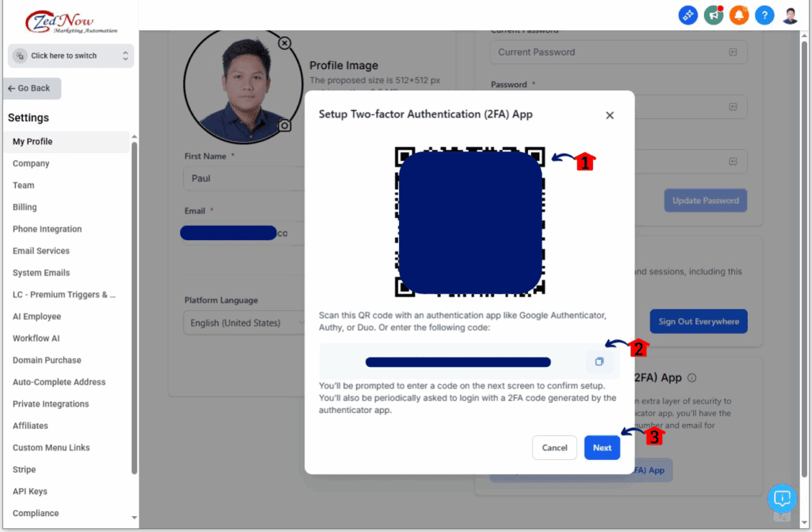Show new Password field value
Image resolution: width=812 pixels, height=532 pixels.
point(733,107)
